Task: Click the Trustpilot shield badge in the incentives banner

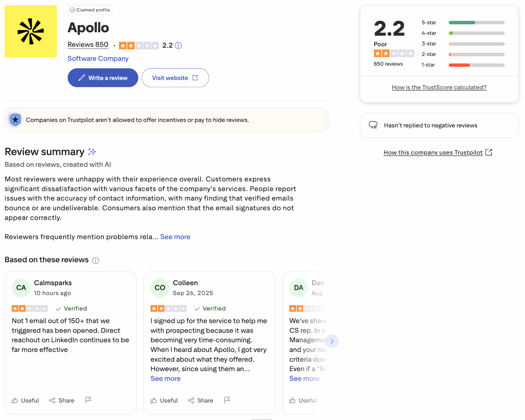Action: [15, 120]
